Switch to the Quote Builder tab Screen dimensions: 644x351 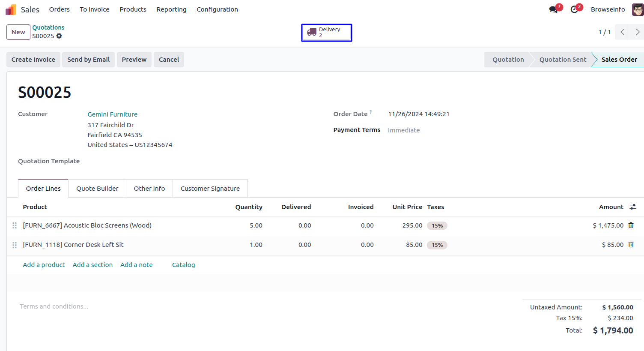pos(97,189)
